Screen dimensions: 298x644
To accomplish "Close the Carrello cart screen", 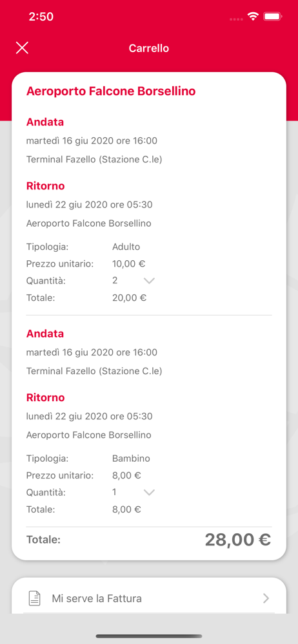I will coord(22,48).
